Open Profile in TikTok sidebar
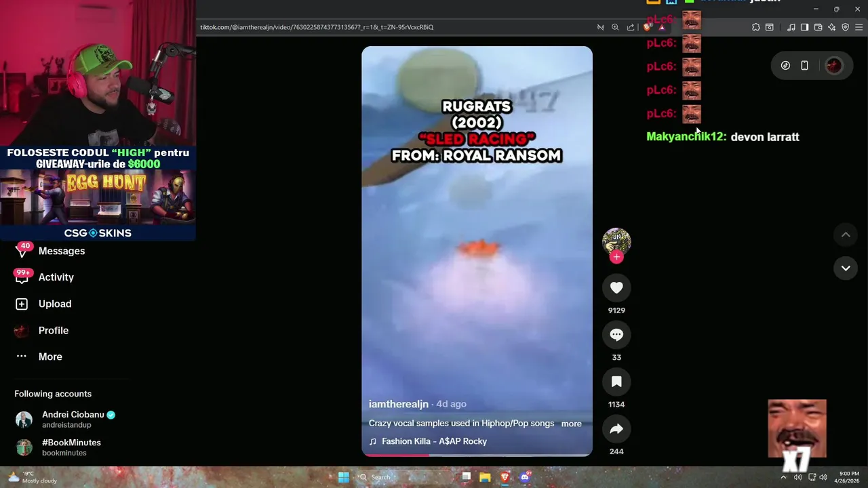 point(53,330)
